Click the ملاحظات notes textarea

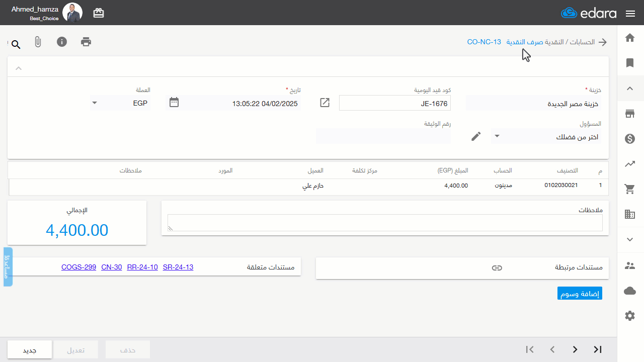(385, 223)
